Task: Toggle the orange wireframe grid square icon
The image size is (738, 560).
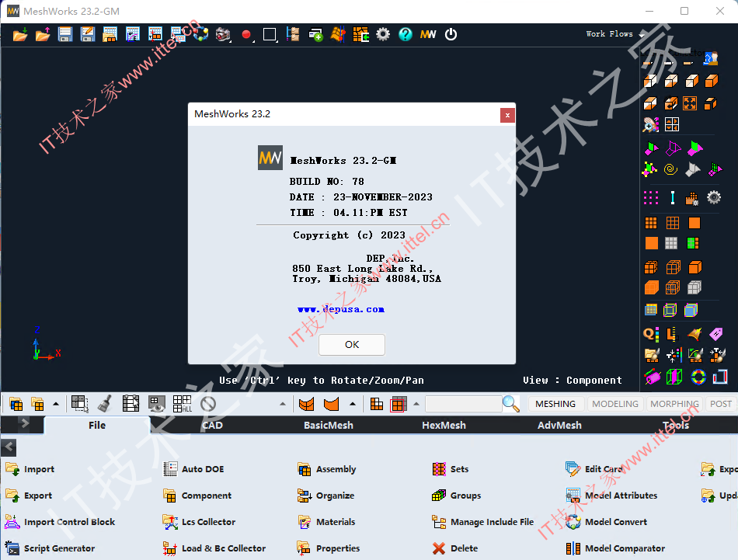Action: pos(673,223)
